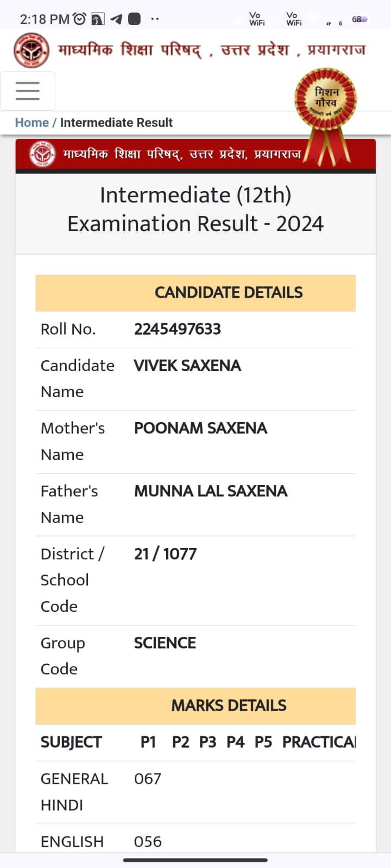
Task: Click the Home breadcrumb link
Action: (31, 123)
